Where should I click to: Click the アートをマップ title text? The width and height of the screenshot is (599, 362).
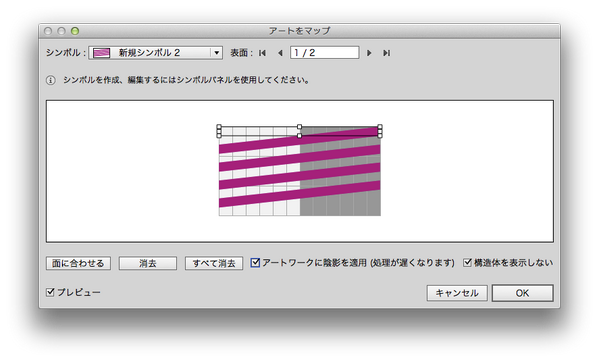click(x=299, y=31)
